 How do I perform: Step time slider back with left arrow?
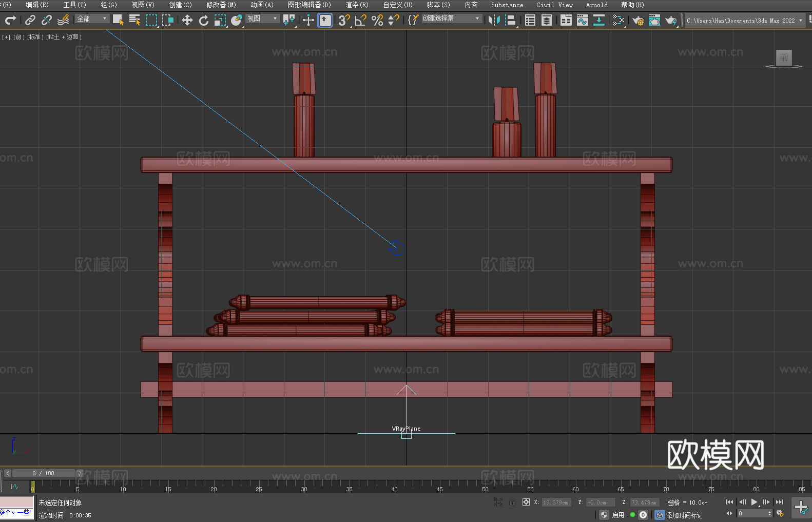tap(7, 473)
